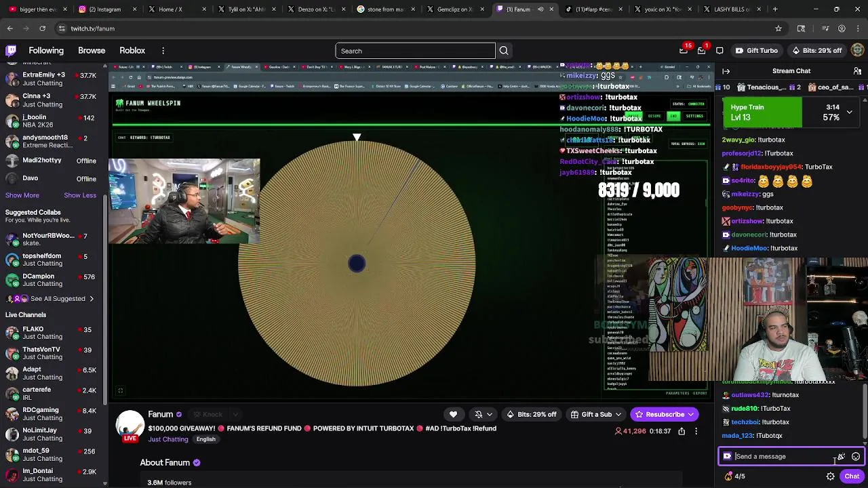Open the notifications inbox icon with 1 badge

click(702, 51)
